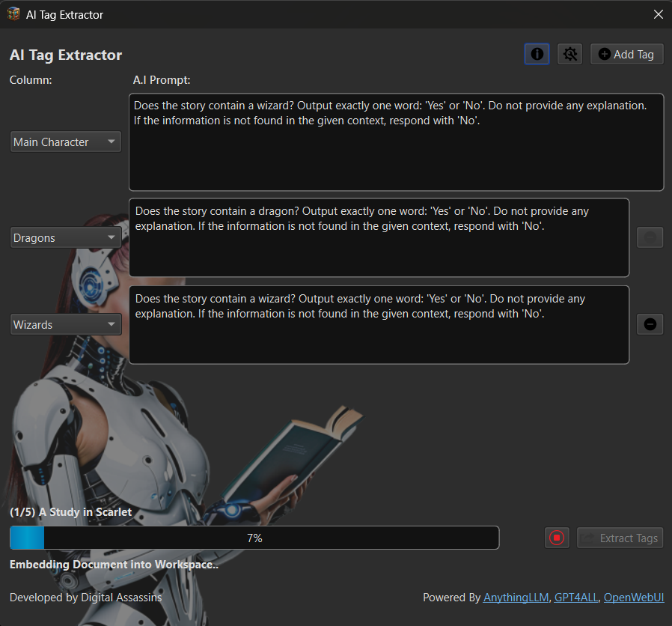Stop the extraction with the red stop button
This screenshot has height=626, width=672.
tap(557, 538)
